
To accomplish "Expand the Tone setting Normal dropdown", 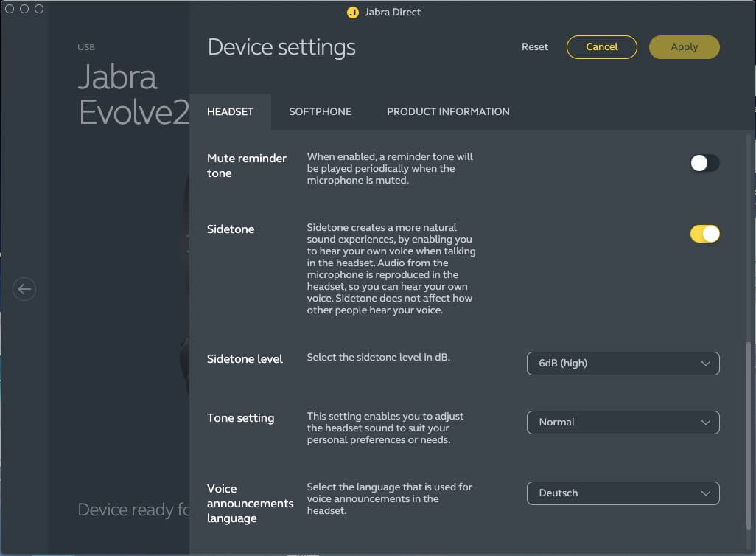I will [623, 423].
